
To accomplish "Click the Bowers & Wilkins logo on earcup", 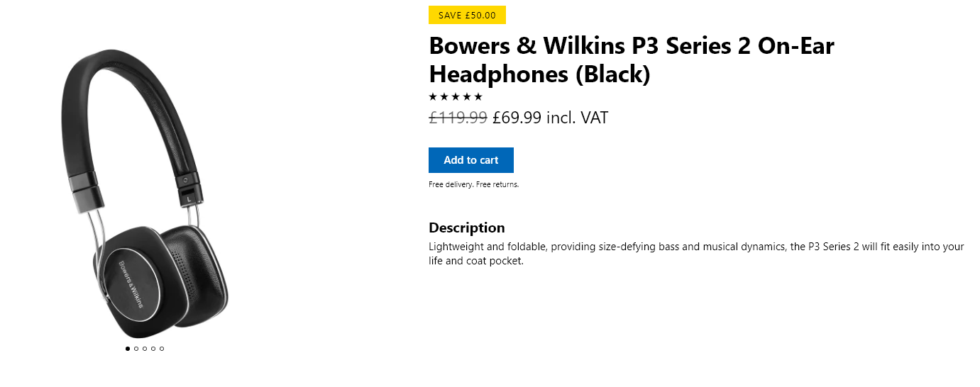I will [x=131, y=284].
